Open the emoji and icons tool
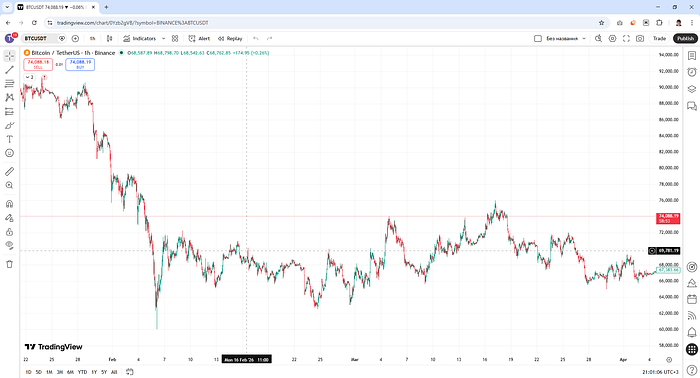700x378 pixels. click(9, 153)
